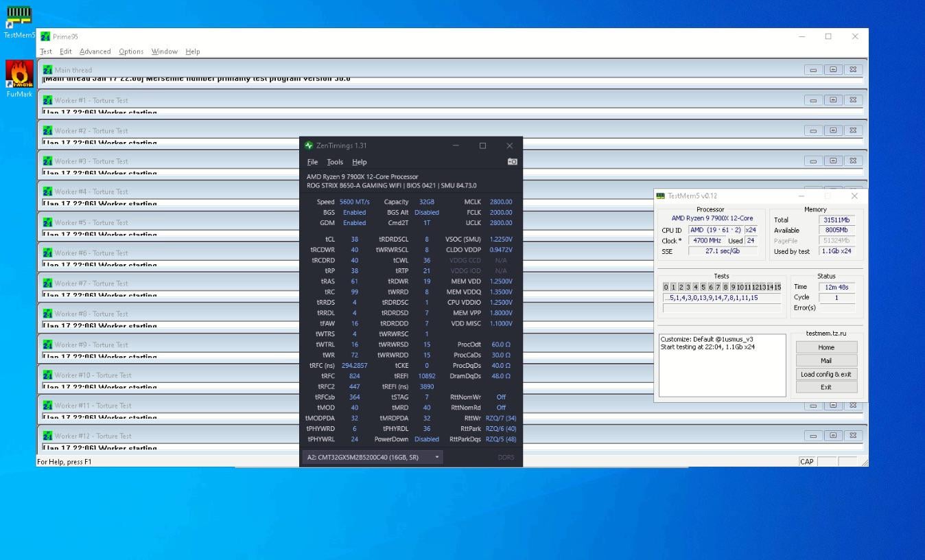Click the CAP indicator in Prime95 status bar
Screen dimensions: 925x560
pos(807,462)
